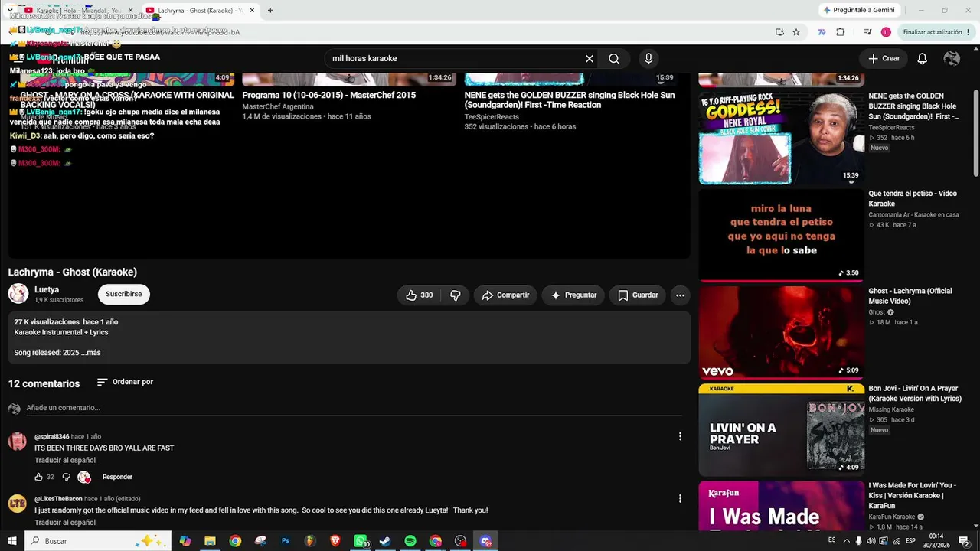Image resolution: width=980 pixels, height=551 pixels.
Task: Open the Crear menu
Action: coord(884,59)
